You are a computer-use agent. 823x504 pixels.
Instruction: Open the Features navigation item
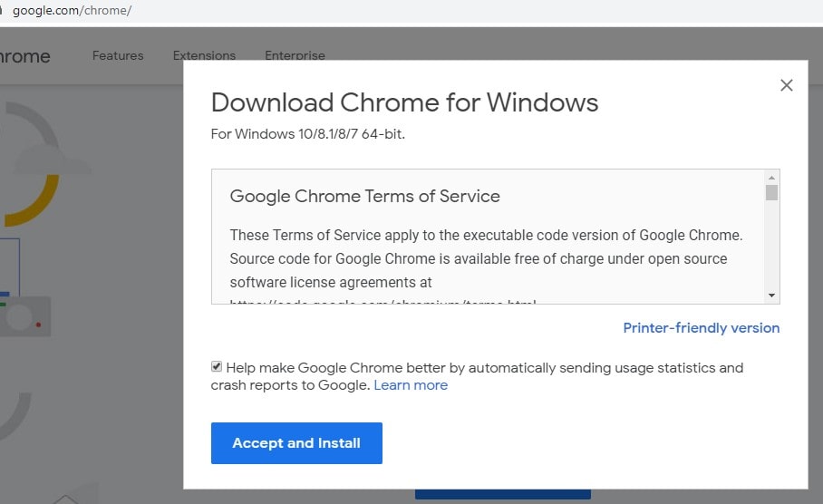(x=118, y=55)
